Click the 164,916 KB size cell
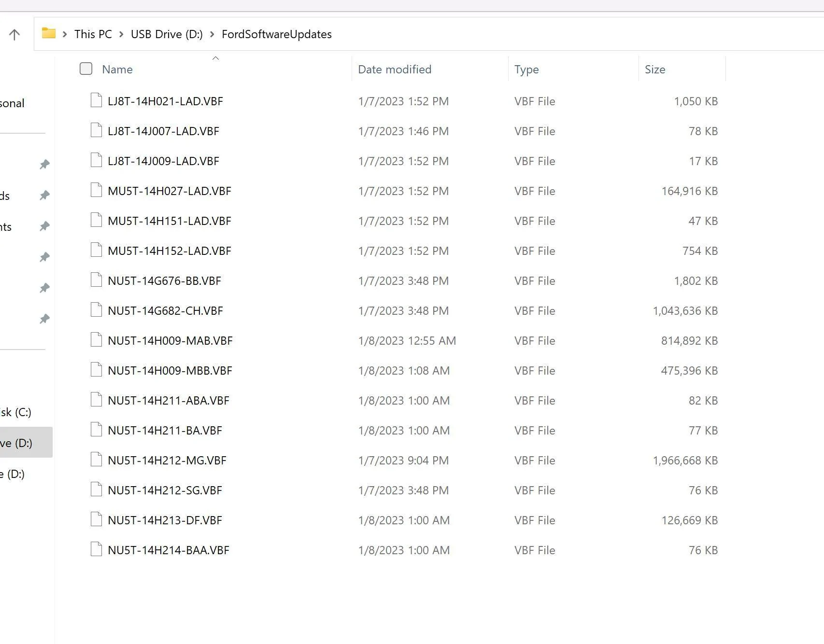This screenshot has width=824, height=644. [690, 191]
